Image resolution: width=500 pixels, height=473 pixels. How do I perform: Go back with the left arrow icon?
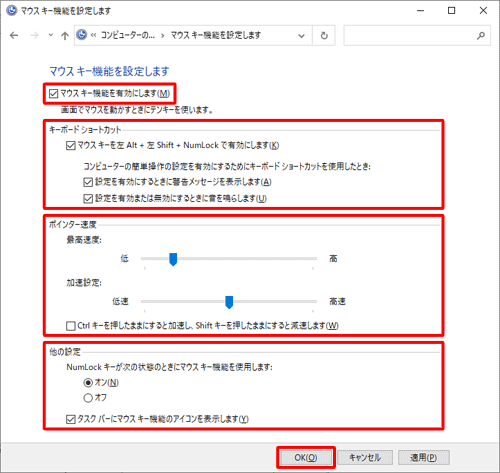click(14, 35)
